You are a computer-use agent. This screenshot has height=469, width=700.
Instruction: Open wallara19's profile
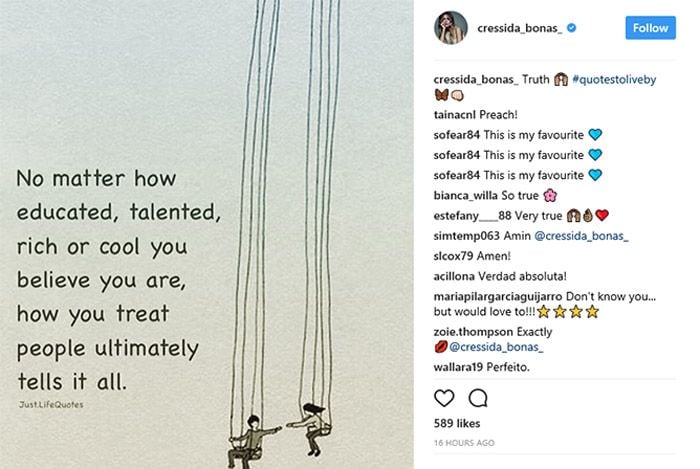coord(458,367)
